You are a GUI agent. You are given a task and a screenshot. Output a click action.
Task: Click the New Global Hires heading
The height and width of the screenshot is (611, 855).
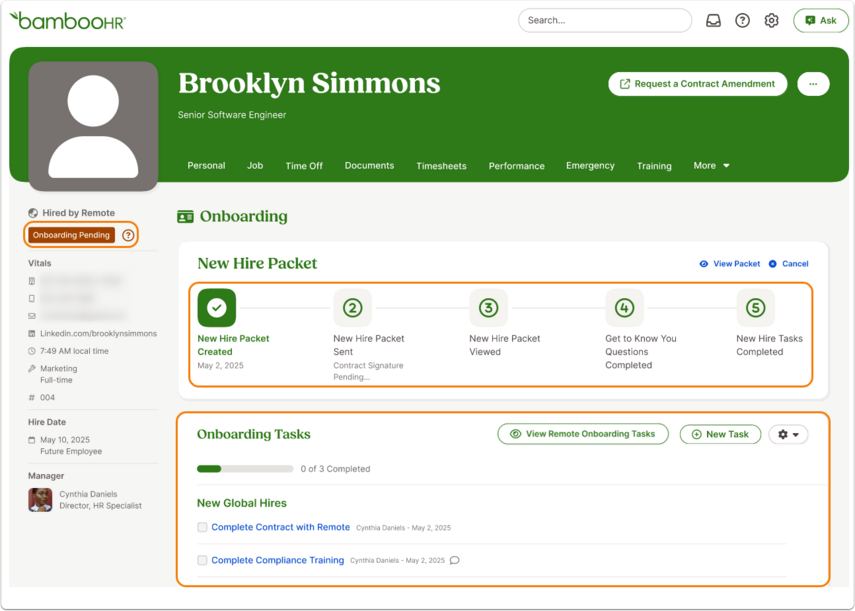[x=242, y=503]
